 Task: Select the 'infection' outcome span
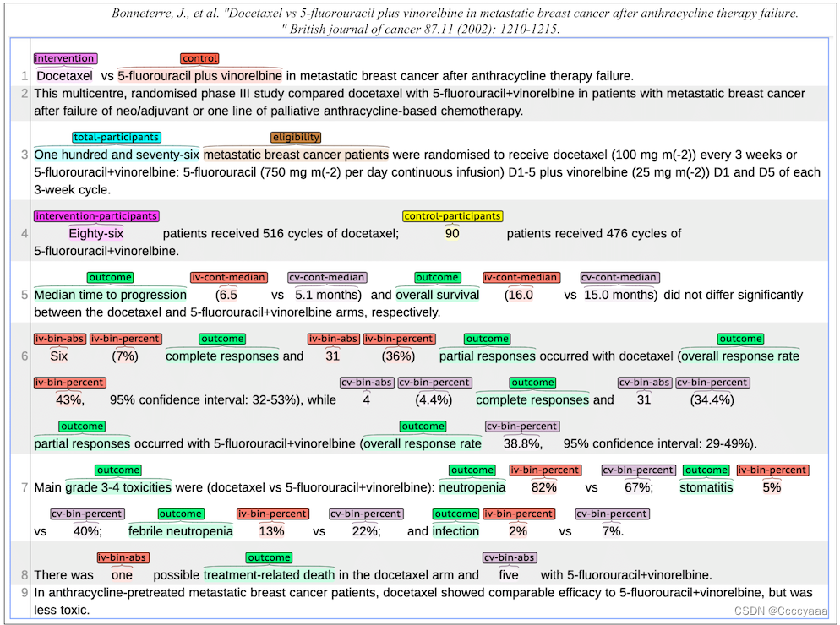coord(455,531)
